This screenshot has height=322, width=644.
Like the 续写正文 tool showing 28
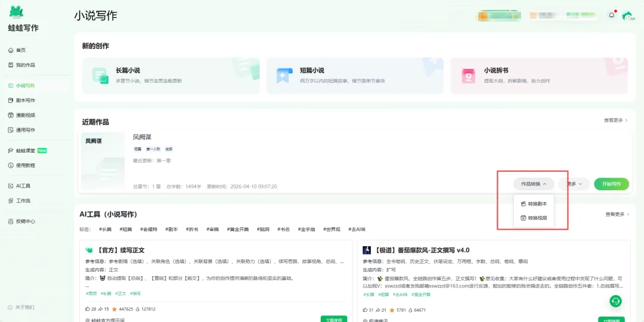(x=91, y=309)
